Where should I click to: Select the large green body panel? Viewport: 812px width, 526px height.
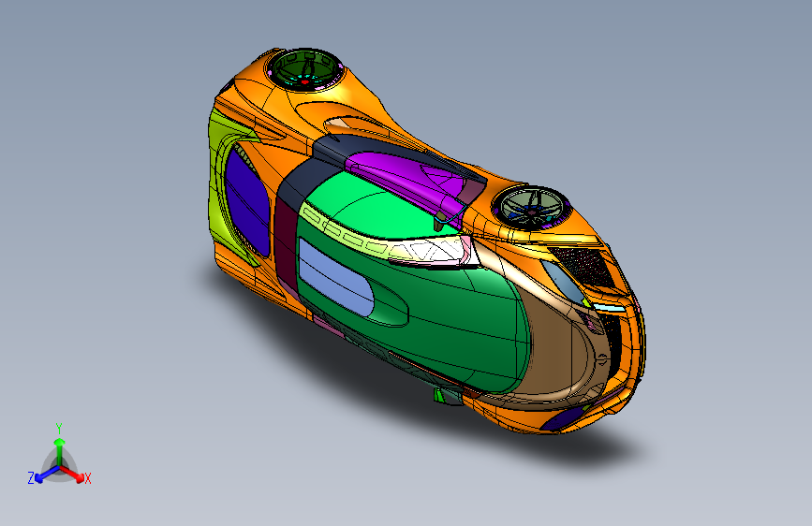(x=446, y=315)
